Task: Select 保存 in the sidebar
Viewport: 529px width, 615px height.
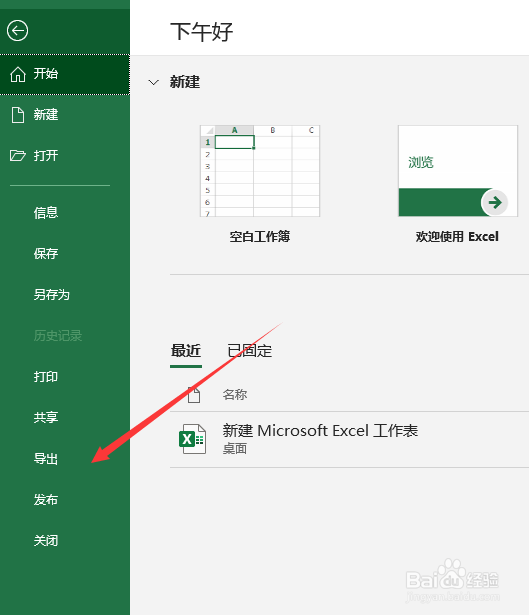Action: click(46, 253)
